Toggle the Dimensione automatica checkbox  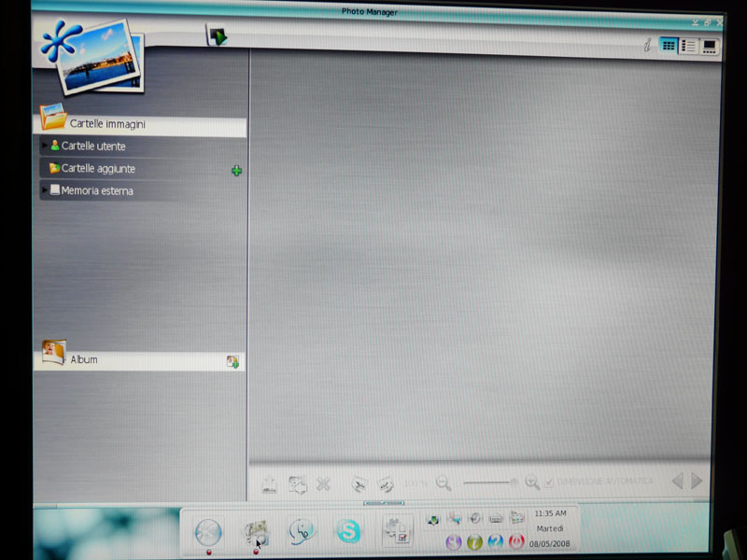pyautogui.click(x=549, y=482)
